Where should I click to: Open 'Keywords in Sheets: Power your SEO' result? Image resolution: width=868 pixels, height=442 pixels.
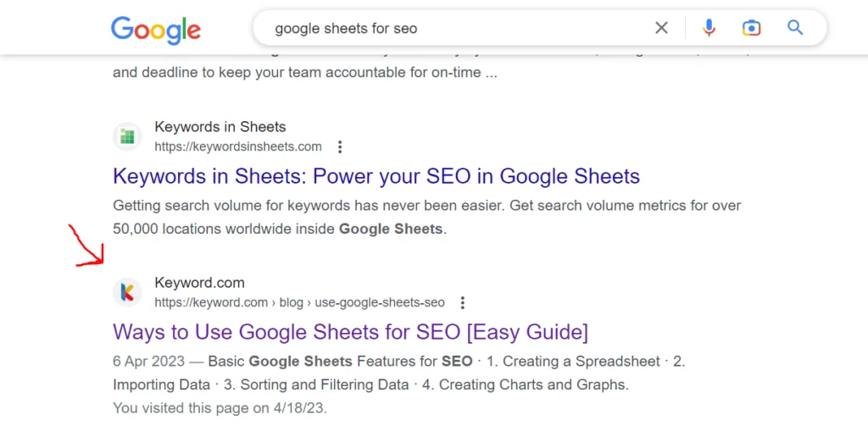[x=376, y=176]
